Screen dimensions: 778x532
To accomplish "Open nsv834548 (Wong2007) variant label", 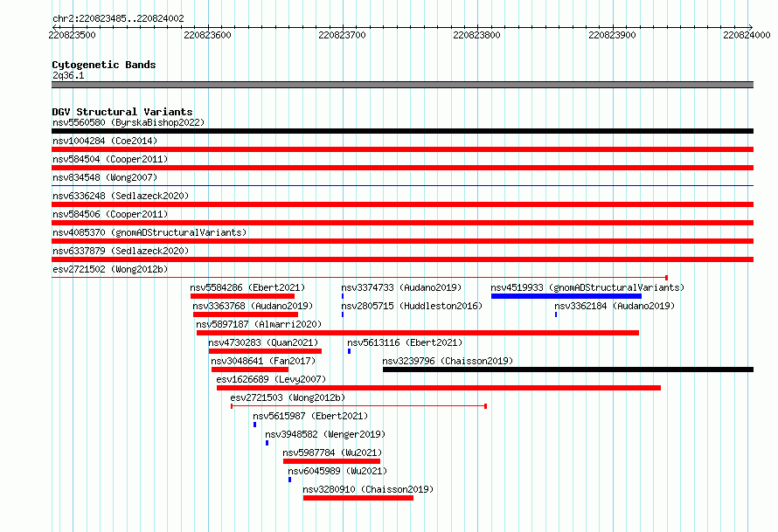I will (105, 177).
